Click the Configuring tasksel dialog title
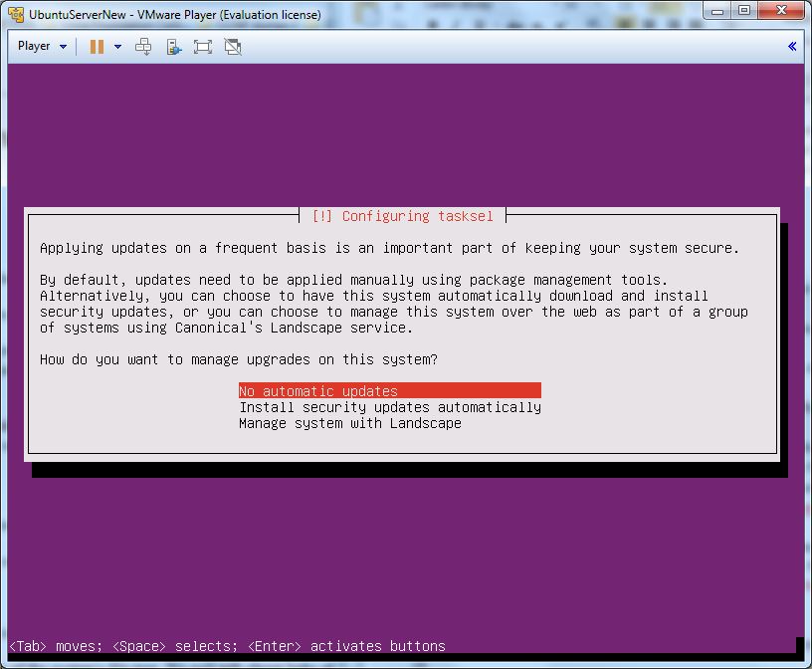Screen dimensions: 812x669 402,216
